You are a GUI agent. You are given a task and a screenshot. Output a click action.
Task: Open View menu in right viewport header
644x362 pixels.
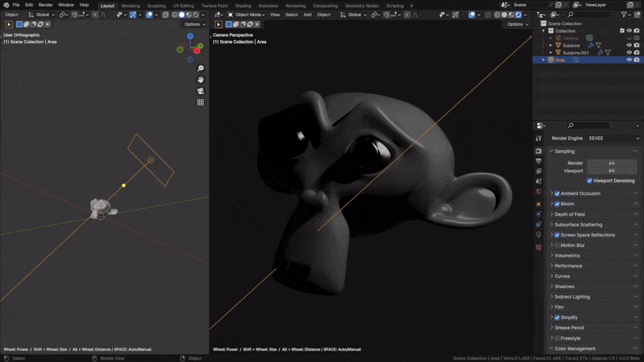click(x=274, y=15)
